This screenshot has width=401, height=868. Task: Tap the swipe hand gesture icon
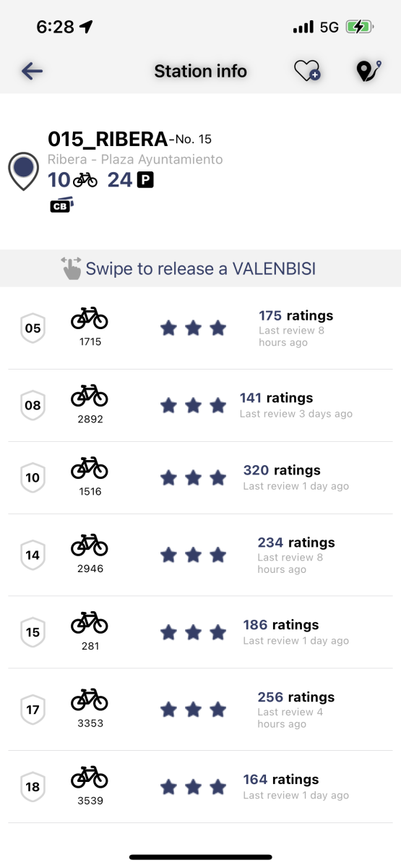tap(71, 268)
